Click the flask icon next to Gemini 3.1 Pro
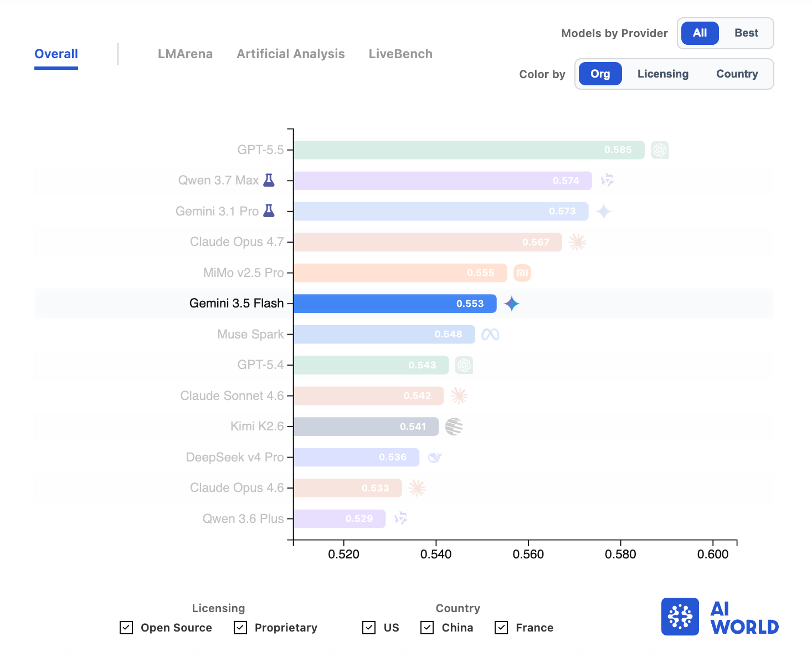812x657 pixels. [x=269, y=211]
